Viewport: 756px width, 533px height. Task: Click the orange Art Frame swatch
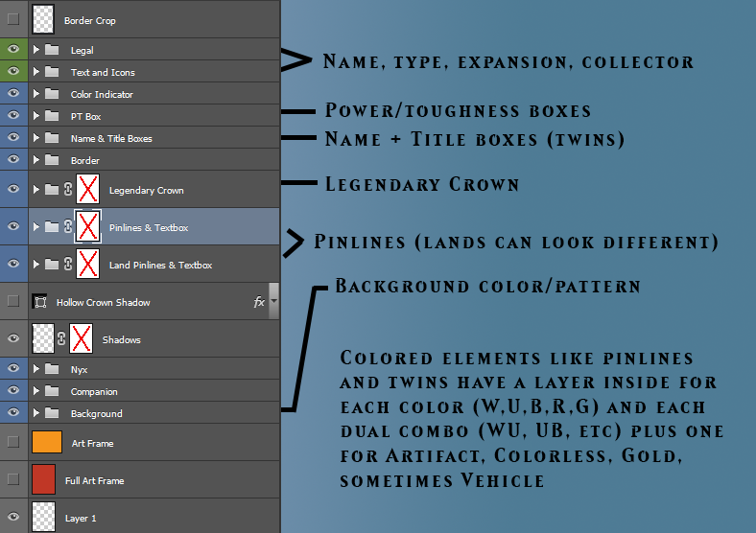tap(47, 442)
